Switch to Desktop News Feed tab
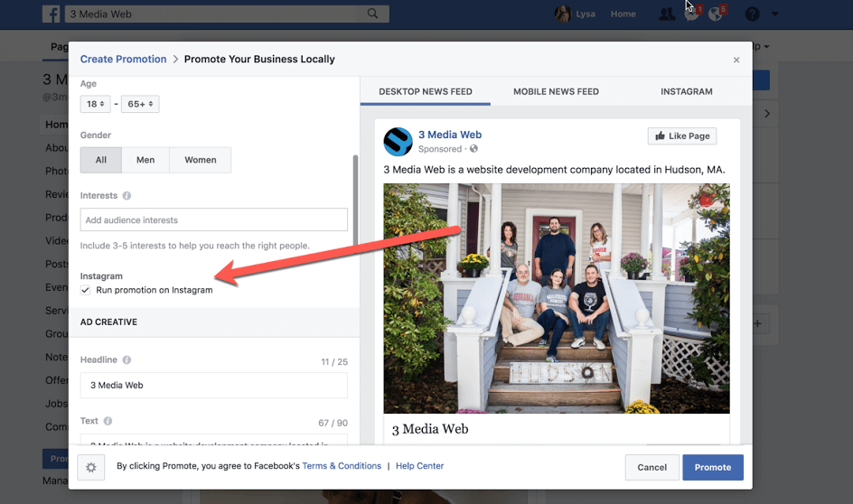The image size is (853, 504). (426, 91)
